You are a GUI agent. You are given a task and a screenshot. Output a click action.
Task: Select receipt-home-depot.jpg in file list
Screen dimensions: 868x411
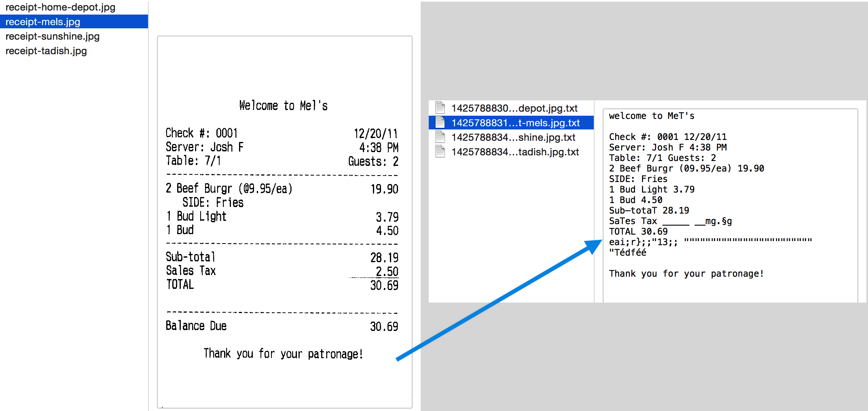[x=60, y=7]
